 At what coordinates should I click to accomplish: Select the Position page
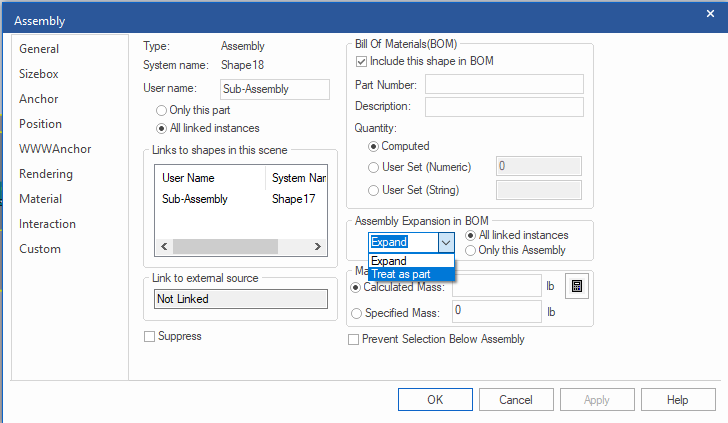tap(40, 124)
